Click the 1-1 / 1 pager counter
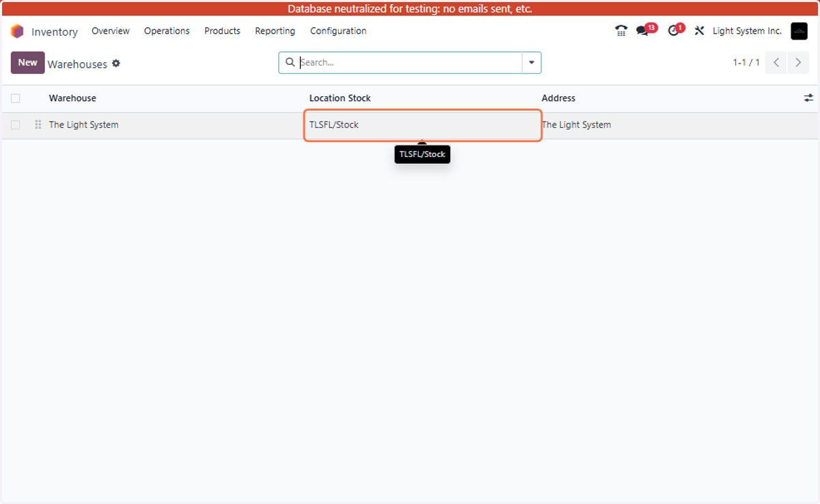Viewport: 820px width, 504px height. 746,62
